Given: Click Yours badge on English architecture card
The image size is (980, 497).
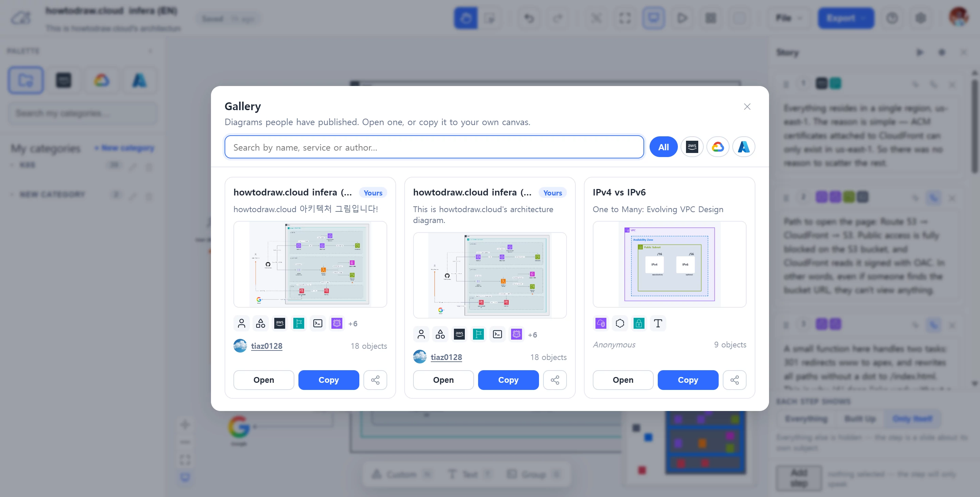Looking at the screenshot, I should 552,193.
